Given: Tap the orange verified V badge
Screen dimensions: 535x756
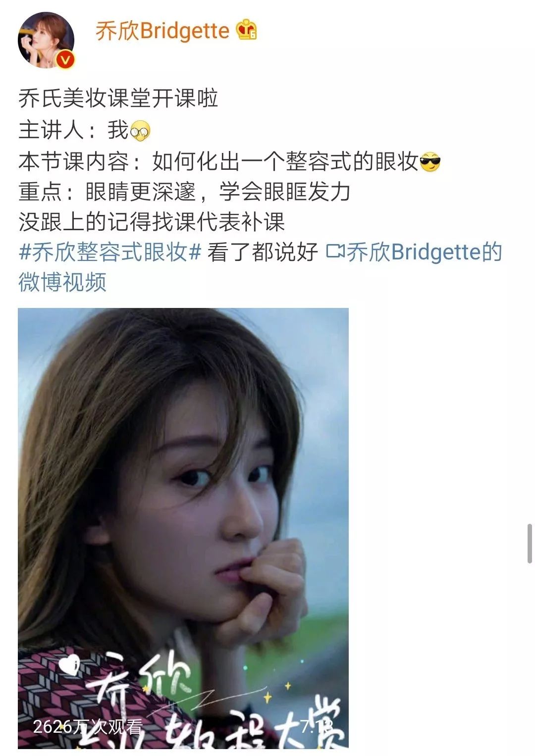Looking at the screenshot, I should [x=66, y=60].
